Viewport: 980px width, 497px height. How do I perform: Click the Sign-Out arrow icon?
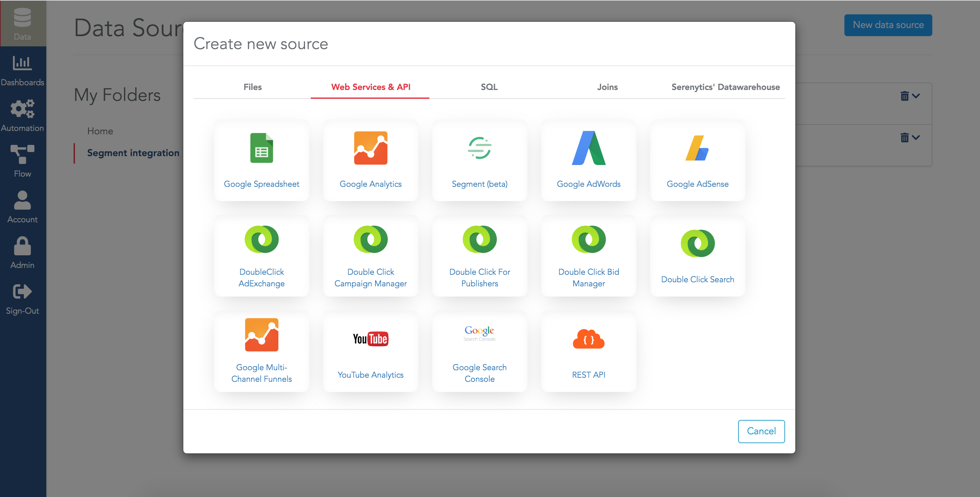[22, 291]
